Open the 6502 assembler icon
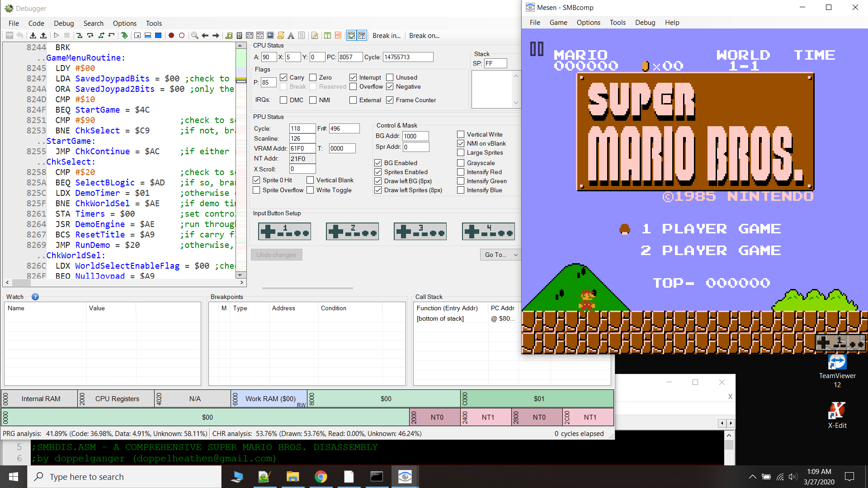The image size is (868, 488). point(239,35)
